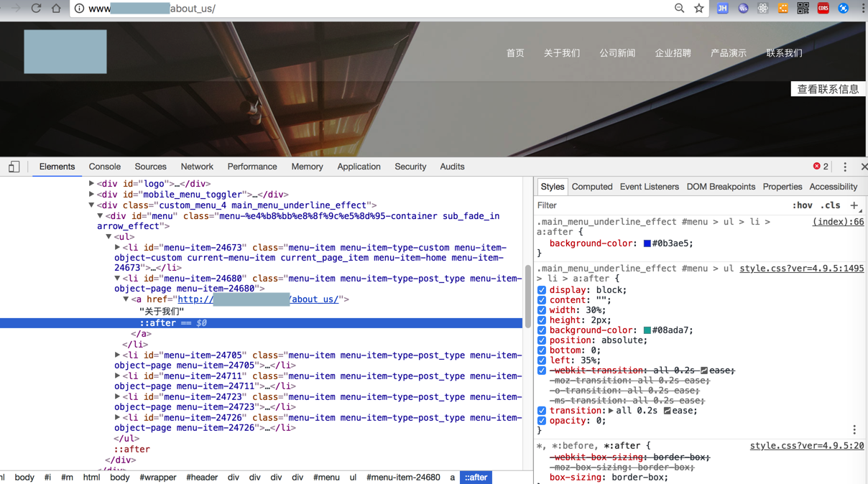Open the Application tab
This screenshot has height=484, width=868.
(359, 167)
